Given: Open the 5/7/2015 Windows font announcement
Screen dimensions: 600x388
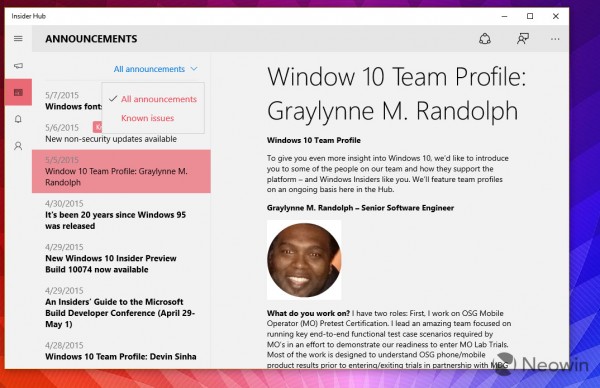Looking at the screenshot, I should coord(73,101).
